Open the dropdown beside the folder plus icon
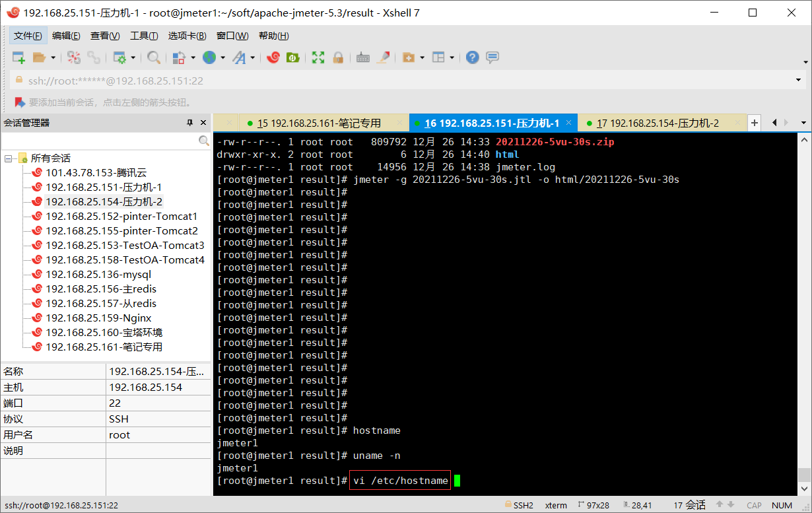The image size is (812, 513). 422,57
